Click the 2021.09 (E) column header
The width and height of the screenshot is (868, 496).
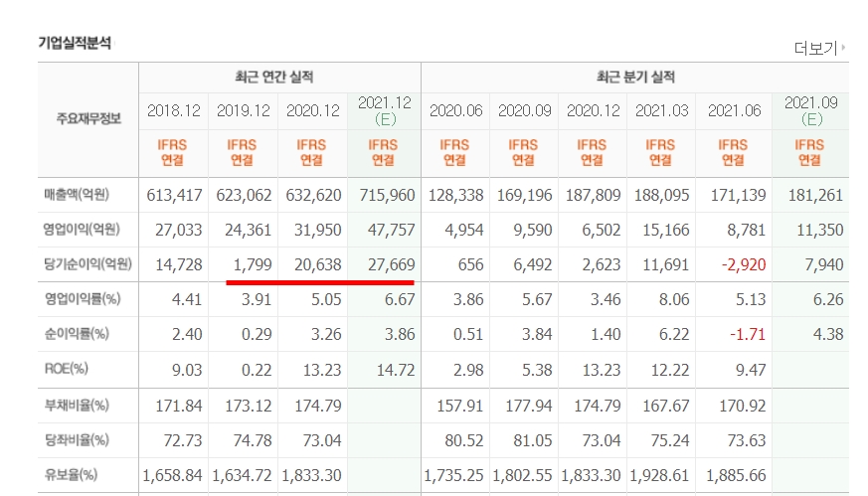click(x=811, y=110)
